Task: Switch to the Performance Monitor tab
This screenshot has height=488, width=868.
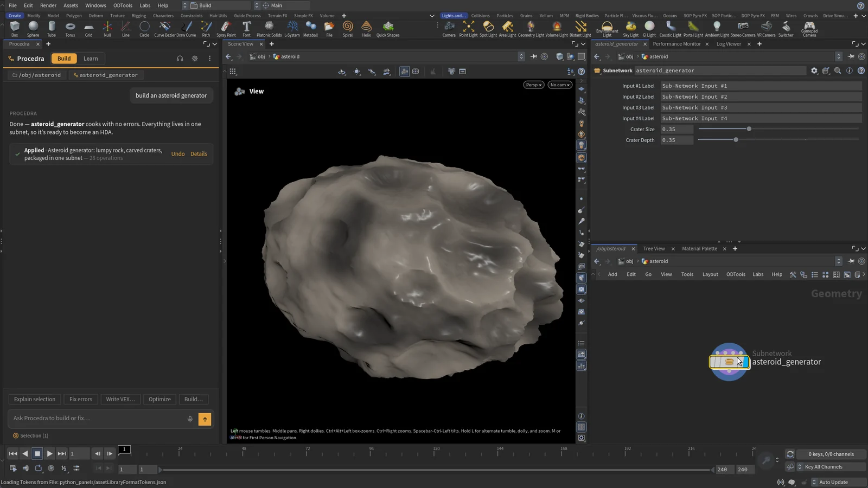Action: [676, 44]
